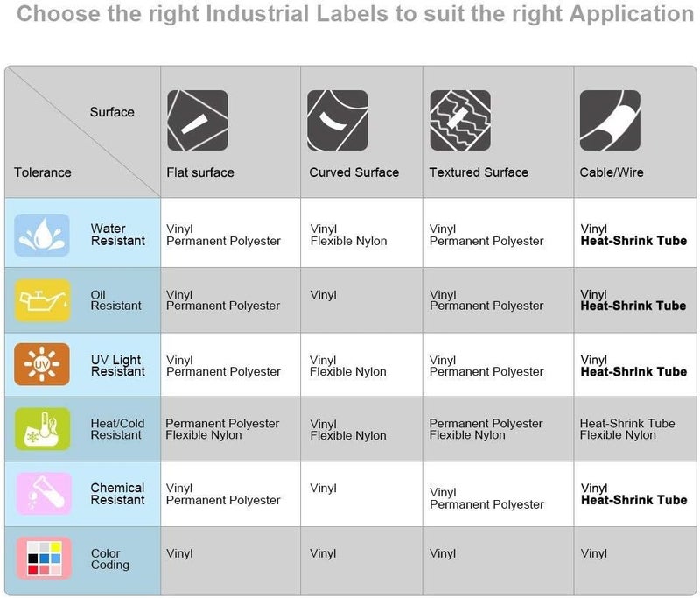Select the UV Light Resistant sun icon
This screenshot has width=700, height=598.
tap(42, 364)
